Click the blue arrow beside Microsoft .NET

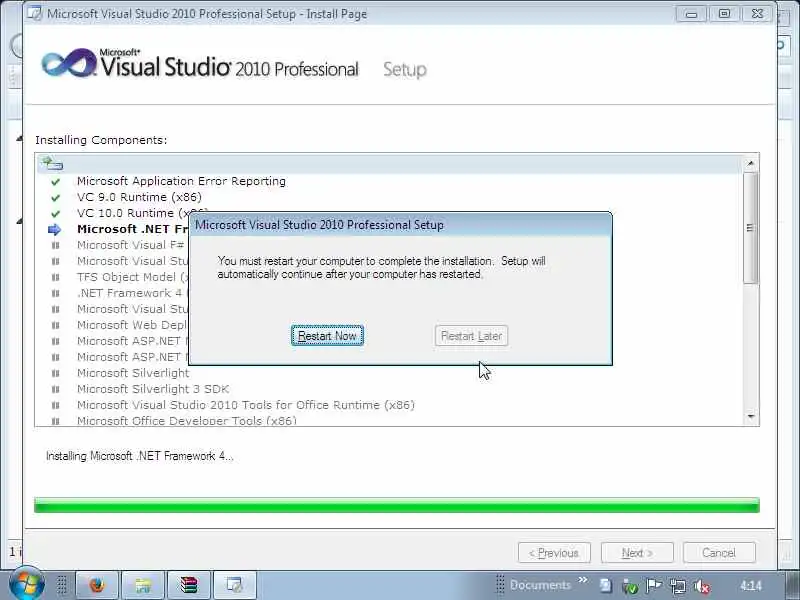(54, 230)
